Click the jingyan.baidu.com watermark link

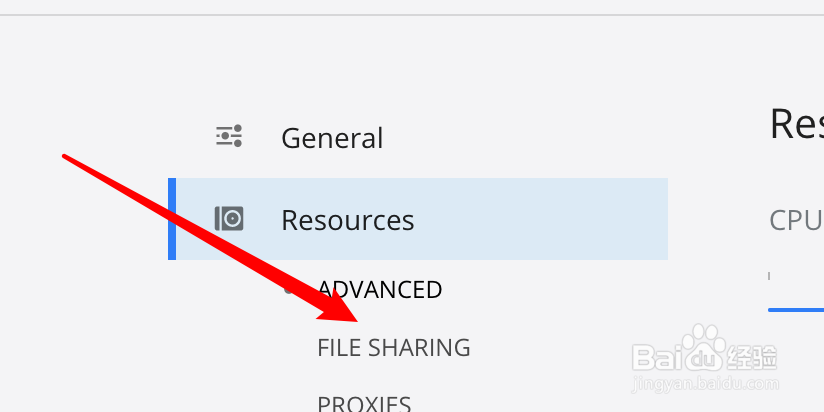[x=706, y=382]
